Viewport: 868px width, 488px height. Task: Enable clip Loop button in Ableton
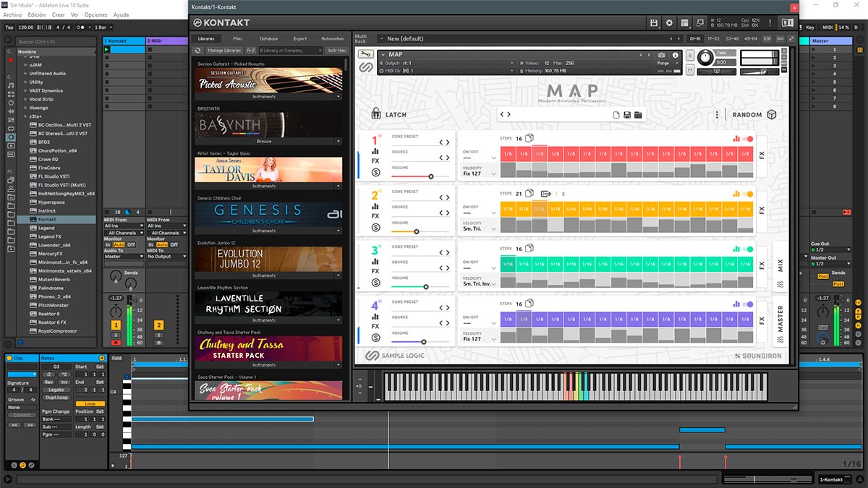click(x=90, y=403)
